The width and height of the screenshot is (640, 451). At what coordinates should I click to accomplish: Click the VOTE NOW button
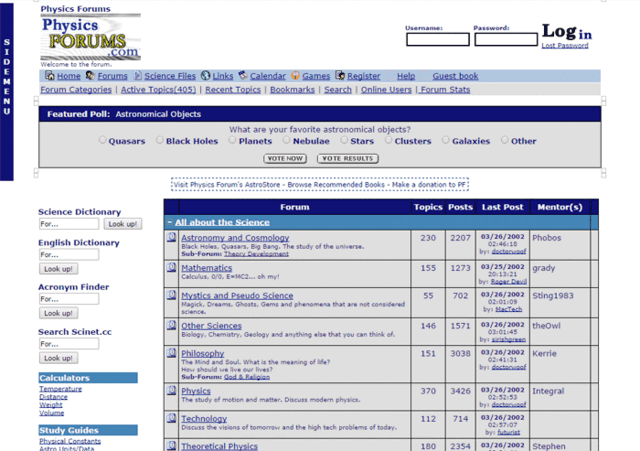(285, 158)
